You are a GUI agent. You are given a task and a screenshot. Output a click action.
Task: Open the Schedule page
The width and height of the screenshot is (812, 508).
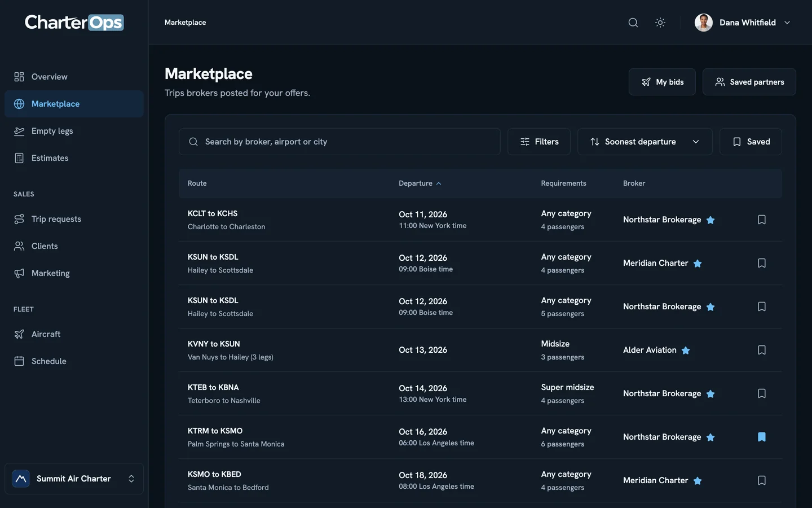(x=74, y=361)
